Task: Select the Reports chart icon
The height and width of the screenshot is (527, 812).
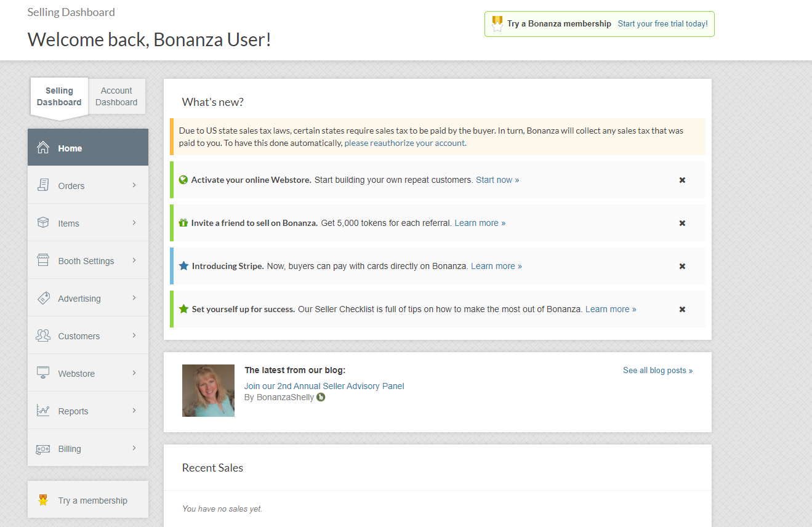Action: [x=43, y=410]
